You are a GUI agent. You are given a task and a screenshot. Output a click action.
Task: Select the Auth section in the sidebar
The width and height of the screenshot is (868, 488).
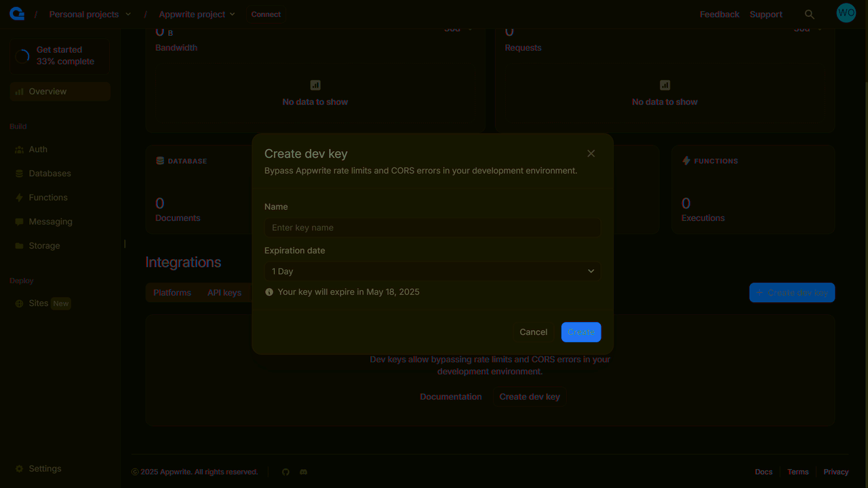(x=37, y=149)
